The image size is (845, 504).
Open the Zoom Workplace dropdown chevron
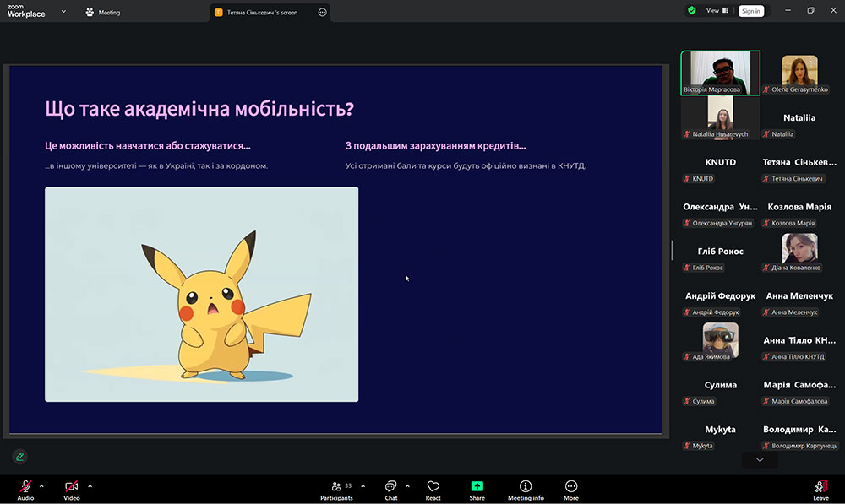(x=63, y=12)
